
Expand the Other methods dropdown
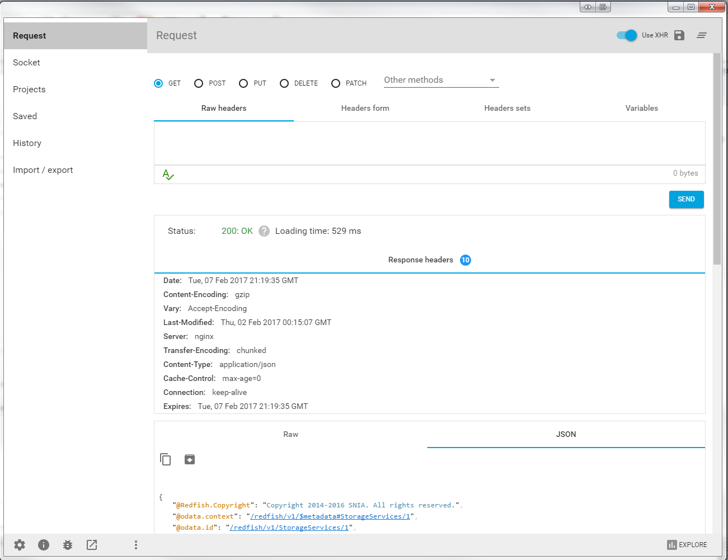441,81
